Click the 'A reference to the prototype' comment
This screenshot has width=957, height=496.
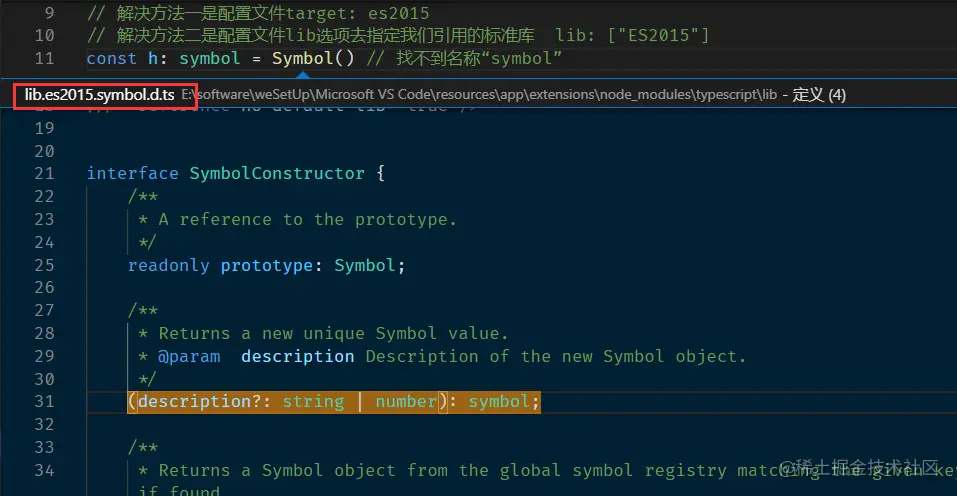click(x=307, y=219)
